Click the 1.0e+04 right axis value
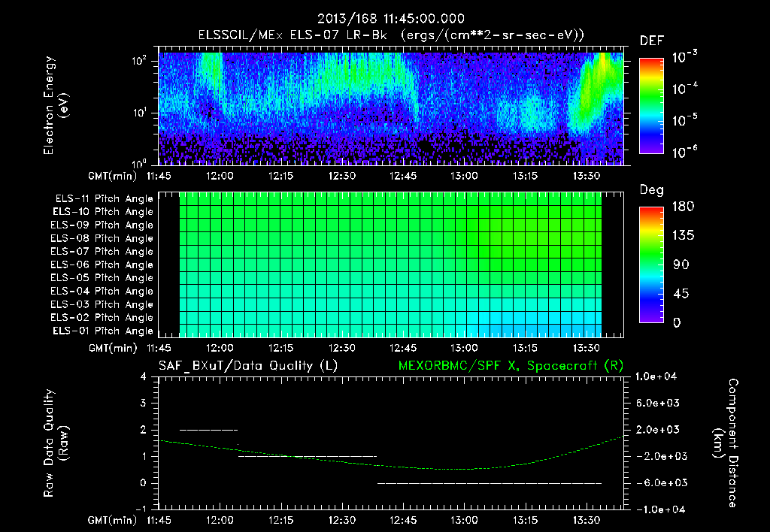This screenshot has width=770, height=532. click(656, 377)
